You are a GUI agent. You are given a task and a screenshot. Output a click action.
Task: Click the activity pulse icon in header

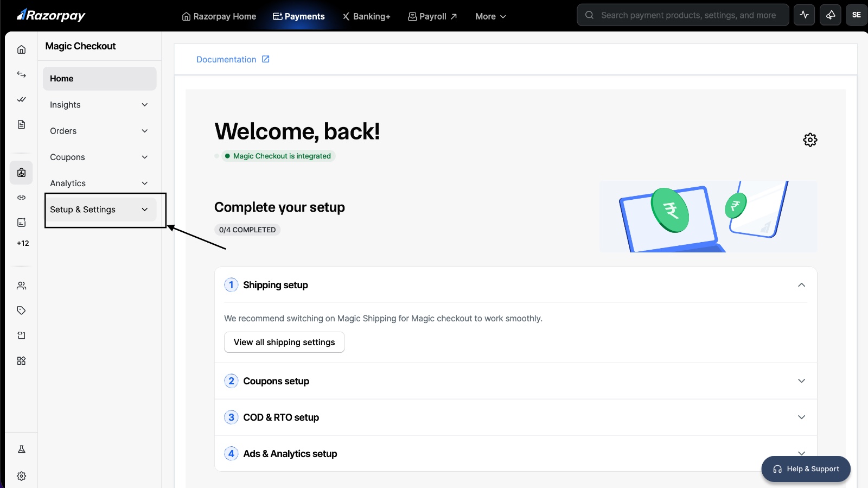804,15
